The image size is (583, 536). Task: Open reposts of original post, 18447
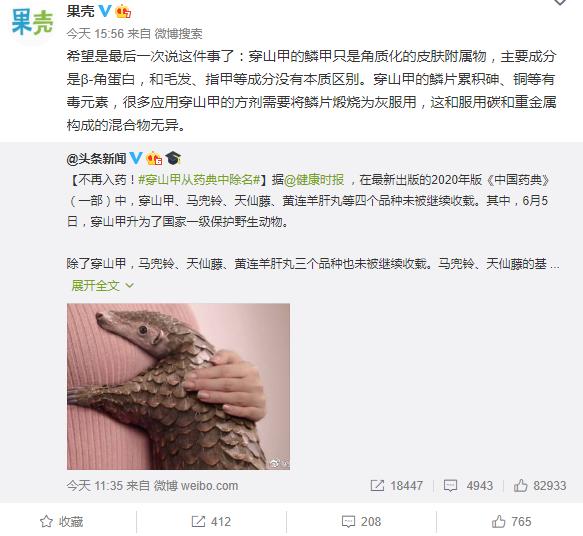pos(396,485)
